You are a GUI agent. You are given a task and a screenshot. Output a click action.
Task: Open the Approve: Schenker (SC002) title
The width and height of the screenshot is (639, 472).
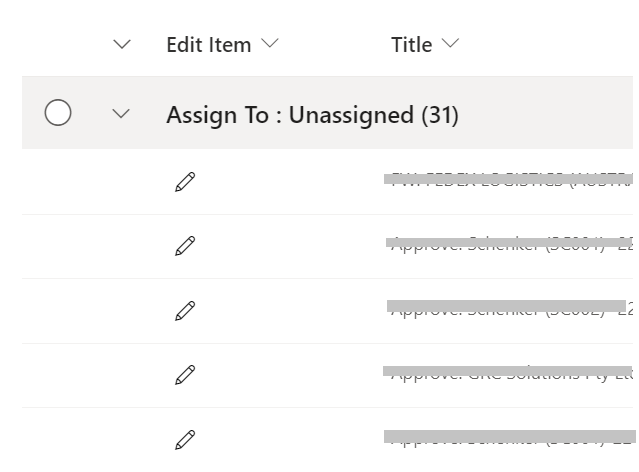click(x=511, y=309)
